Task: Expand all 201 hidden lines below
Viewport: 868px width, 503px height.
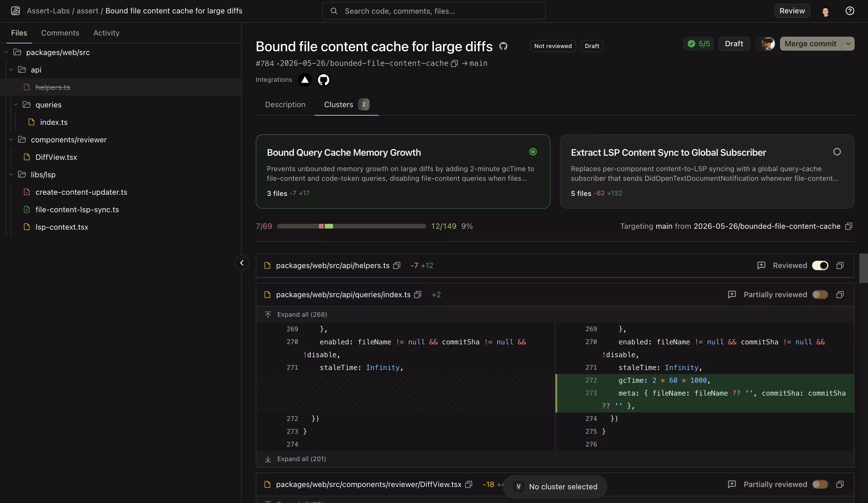Action: tap(301, 459)
